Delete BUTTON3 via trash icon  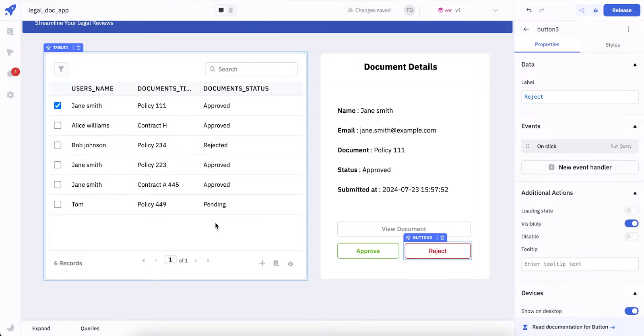pyautogui.click(x=442, y=238)
